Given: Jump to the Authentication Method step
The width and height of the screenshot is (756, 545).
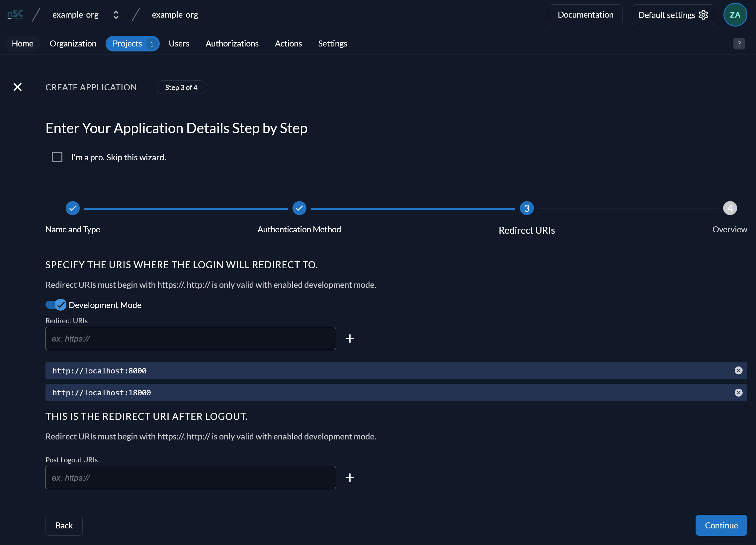Looking at the screenshot, I should [299, 208].
